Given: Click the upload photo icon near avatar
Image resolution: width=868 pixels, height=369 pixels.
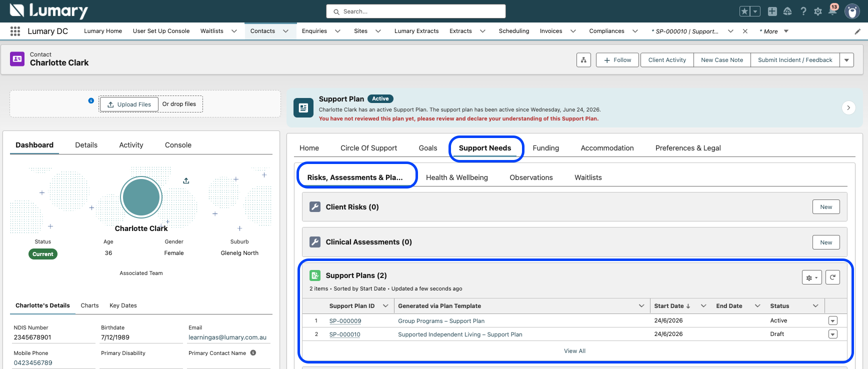Looking at the screenshot, I should [186, 180].
